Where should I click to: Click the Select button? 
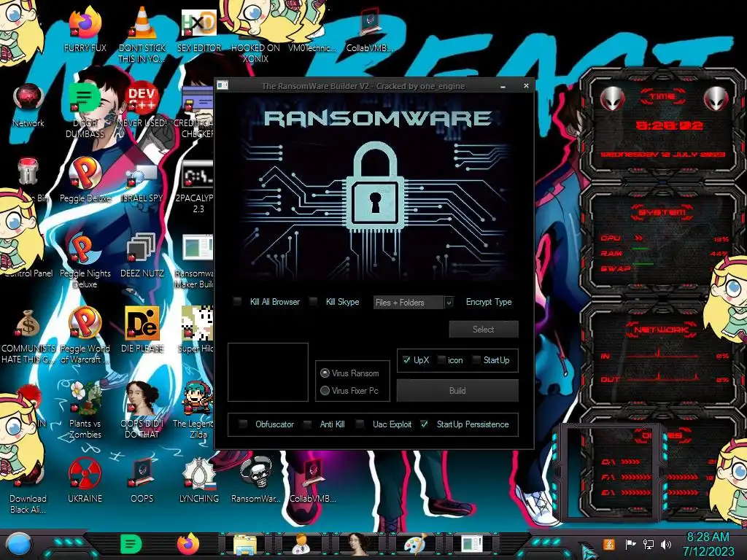[x=484, y=329]
